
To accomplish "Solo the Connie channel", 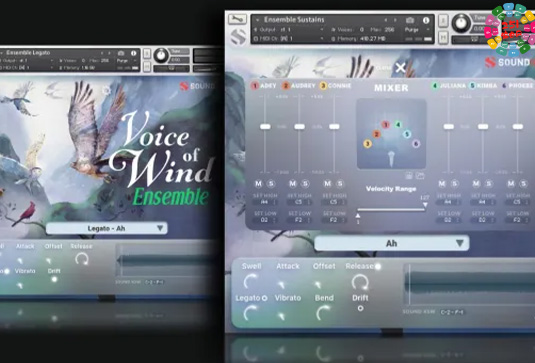I will 340,184.
